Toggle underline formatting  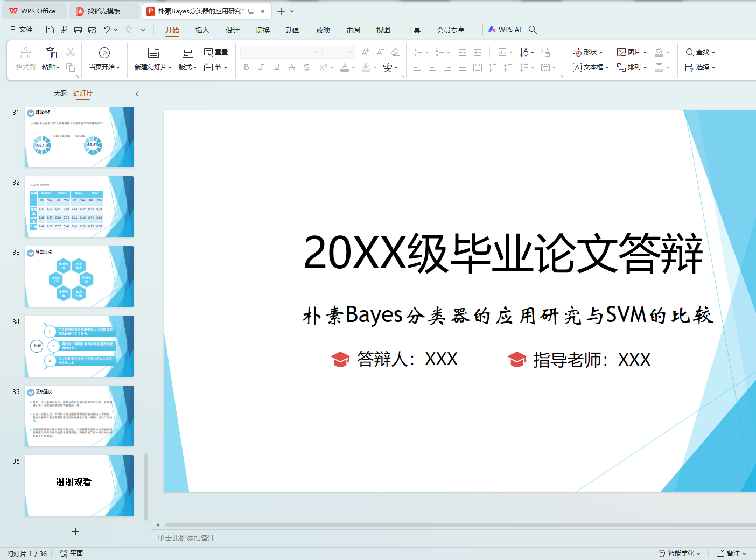(277, 67)
